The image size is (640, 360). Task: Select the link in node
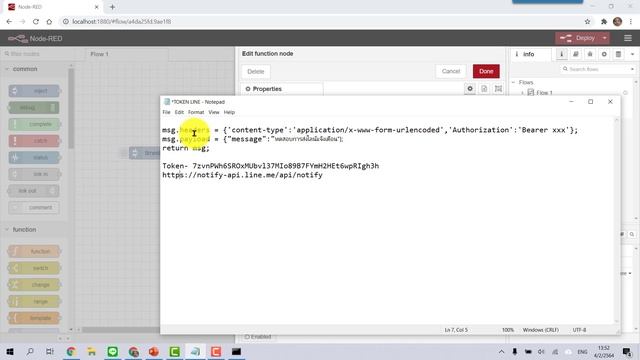coord(34,174)
